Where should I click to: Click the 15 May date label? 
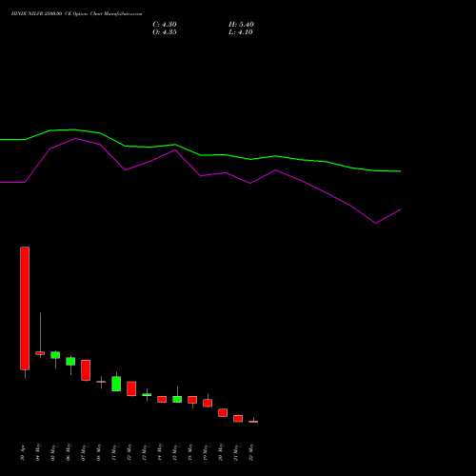175,452
